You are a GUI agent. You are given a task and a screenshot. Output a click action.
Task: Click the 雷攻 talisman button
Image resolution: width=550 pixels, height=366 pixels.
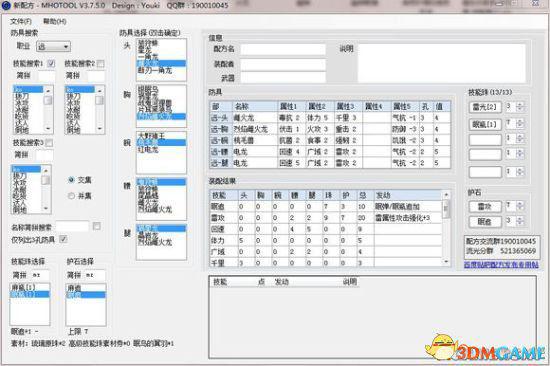coord(485,207)
